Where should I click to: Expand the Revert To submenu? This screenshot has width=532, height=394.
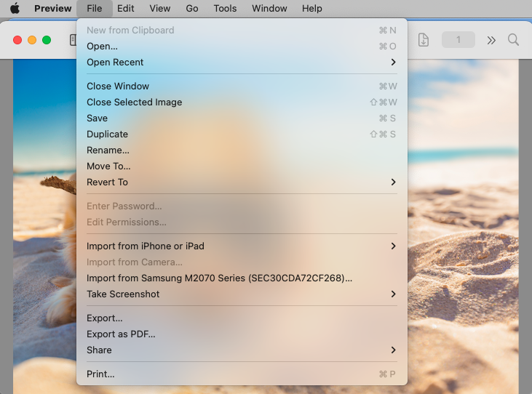(x=242, y=182)
